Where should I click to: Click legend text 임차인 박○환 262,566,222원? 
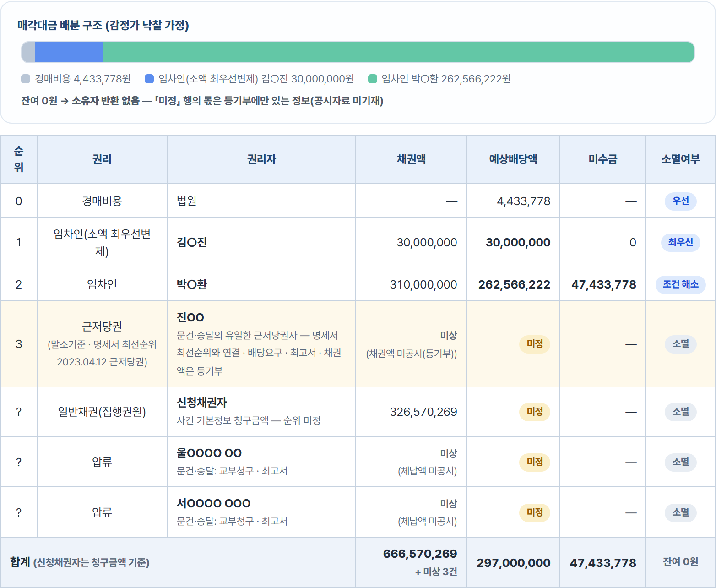point(446,79)
